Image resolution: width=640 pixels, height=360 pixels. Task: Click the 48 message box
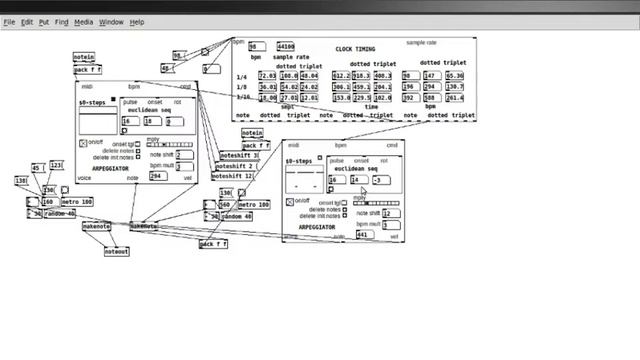coord(167,69)
